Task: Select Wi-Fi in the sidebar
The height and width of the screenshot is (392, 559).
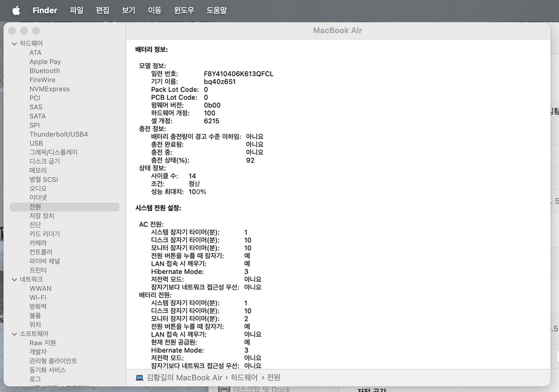Action: click(38, 297)
